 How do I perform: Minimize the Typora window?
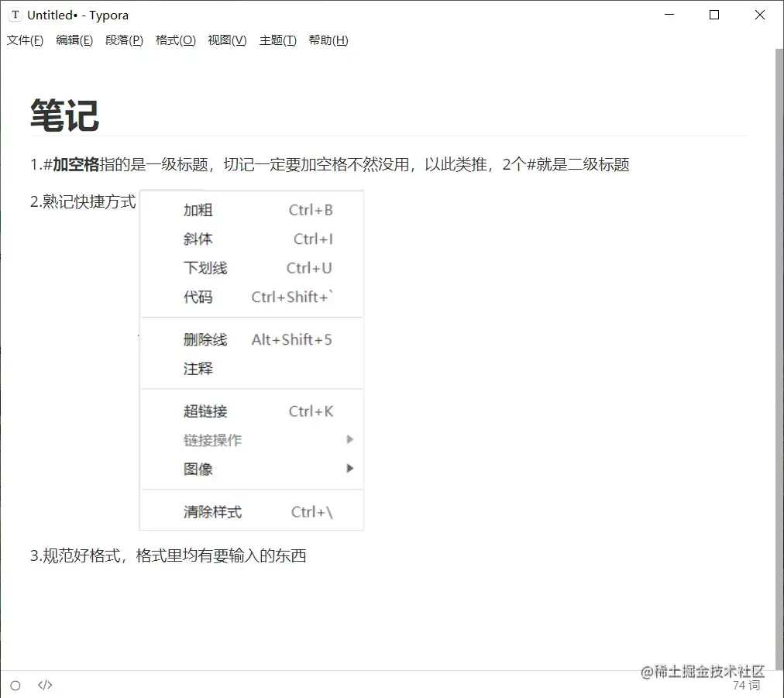click(x=669, y=15)
